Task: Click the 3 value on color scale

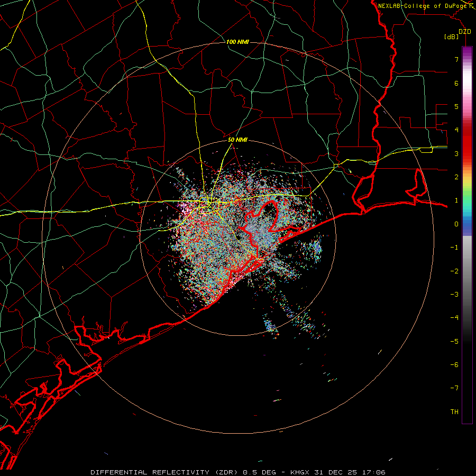Action: (456, 153)
